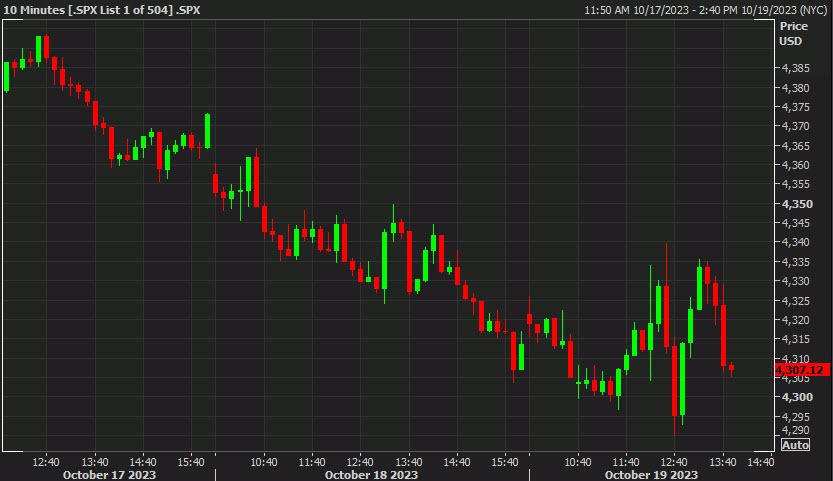Click the 10:40 time label under October 19
This screenshot has width=833, height=481.
[577, 462]
